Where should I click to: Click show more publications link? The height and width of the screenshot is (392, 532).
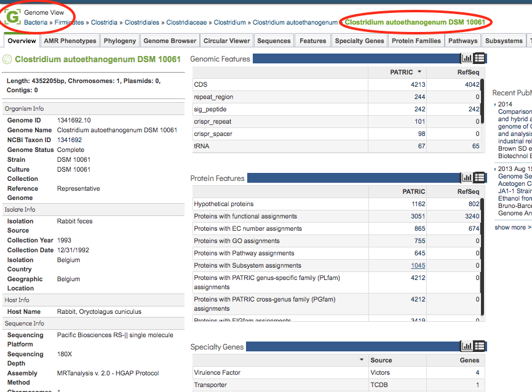point(513,228)
